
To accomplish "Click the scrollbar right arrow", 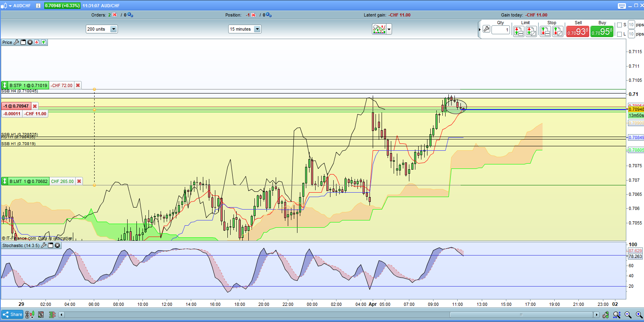I will tap(597, 314).
